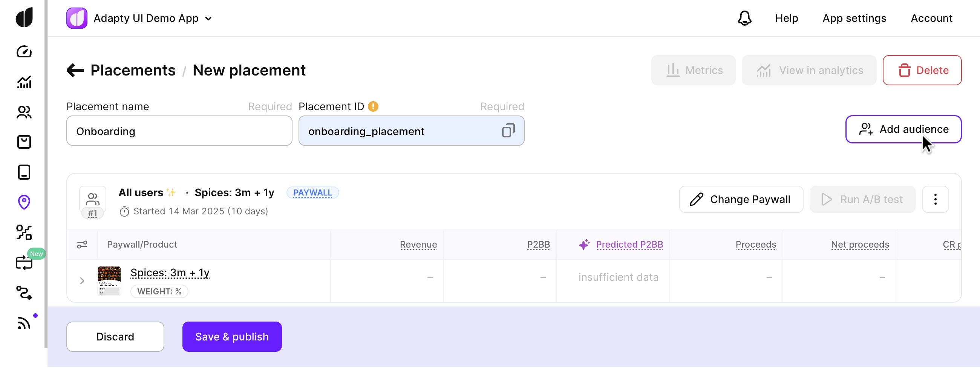Open the profiles people icon in sidebar
Image resolution: width=980 pixels, height=368 pixels.
(x=24, y=112)
